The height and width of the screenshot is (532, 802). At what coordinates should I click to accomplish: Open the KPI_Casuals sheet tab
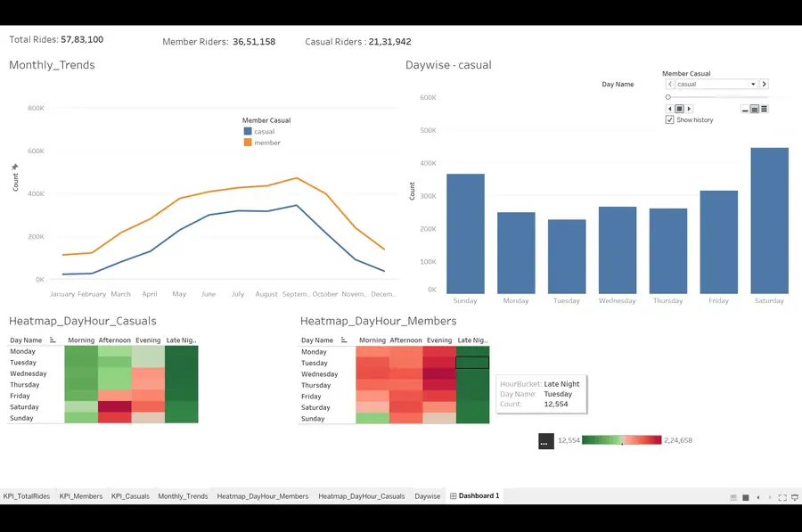(x=130, y=496)
